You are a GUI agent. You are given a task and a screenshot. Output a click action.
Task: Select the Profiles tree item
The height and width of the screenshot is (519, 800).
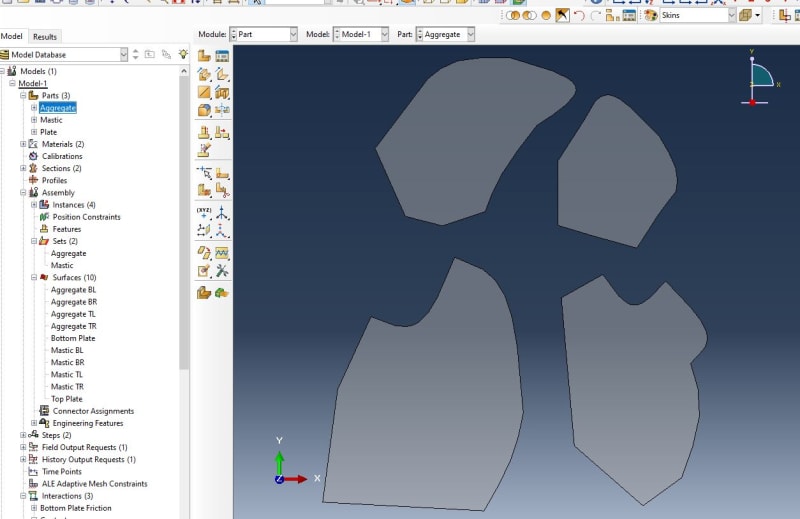pos(54,181)
